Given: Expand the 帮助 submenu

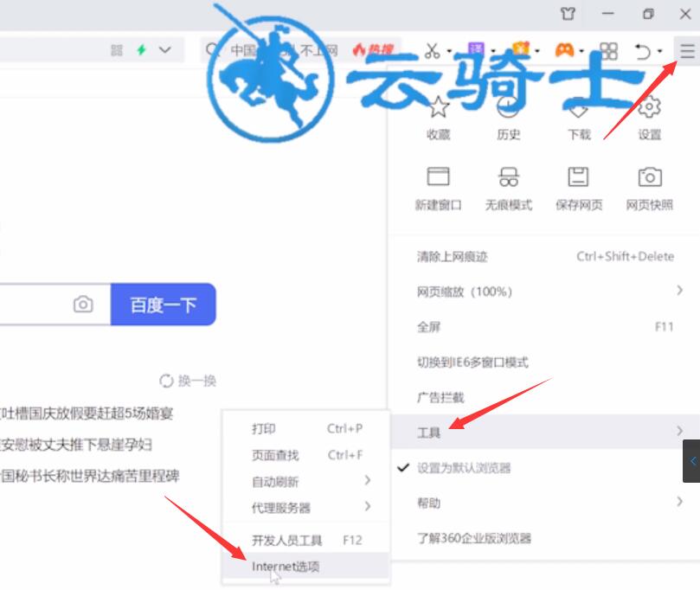Looking at the screenshot, I should [544, 503].
